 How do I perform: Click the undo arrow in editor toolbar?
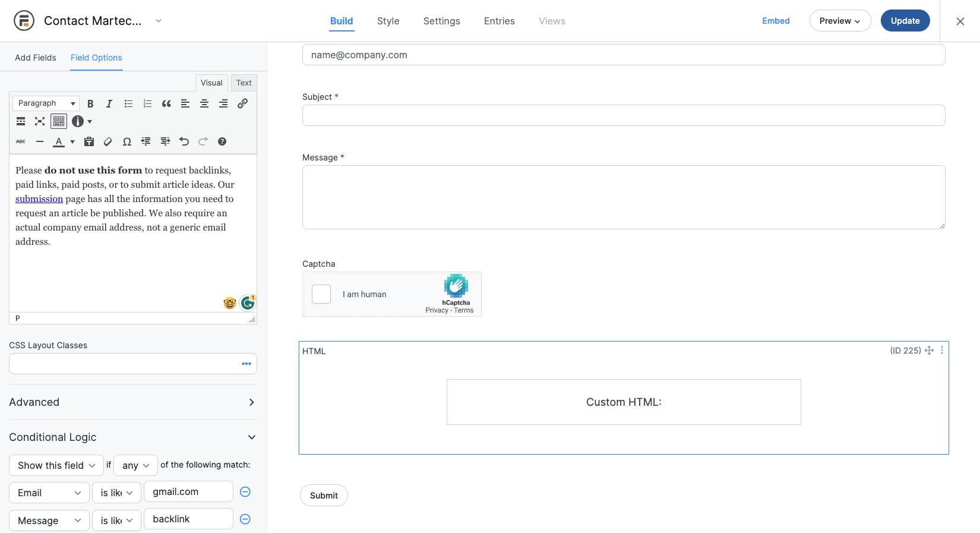click(184, 141)
